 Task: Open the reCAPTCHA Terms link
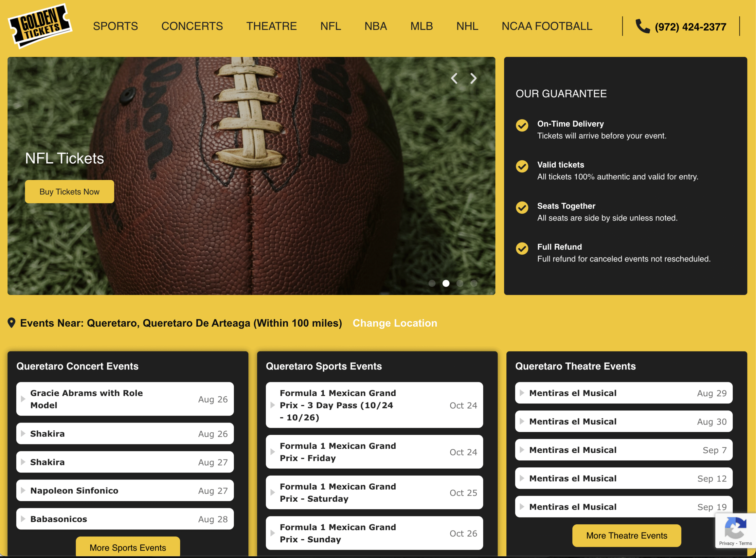(x=745, y=543)
